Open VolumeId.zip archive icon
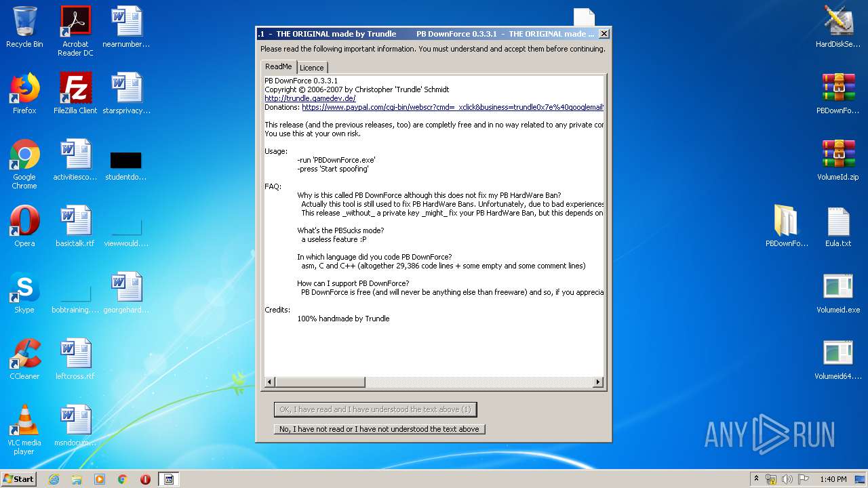Image resolution: width=868 pixels, height=488 pixels. pos(838,161)
